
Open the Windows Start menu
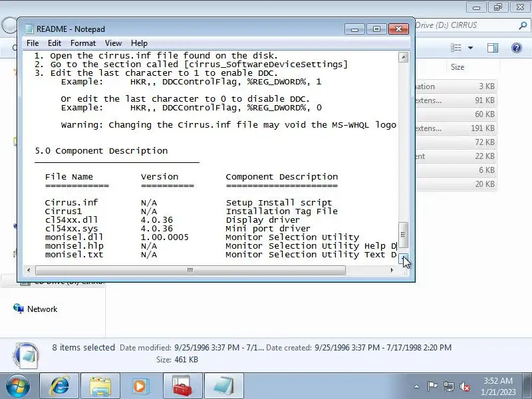[18, 386]
